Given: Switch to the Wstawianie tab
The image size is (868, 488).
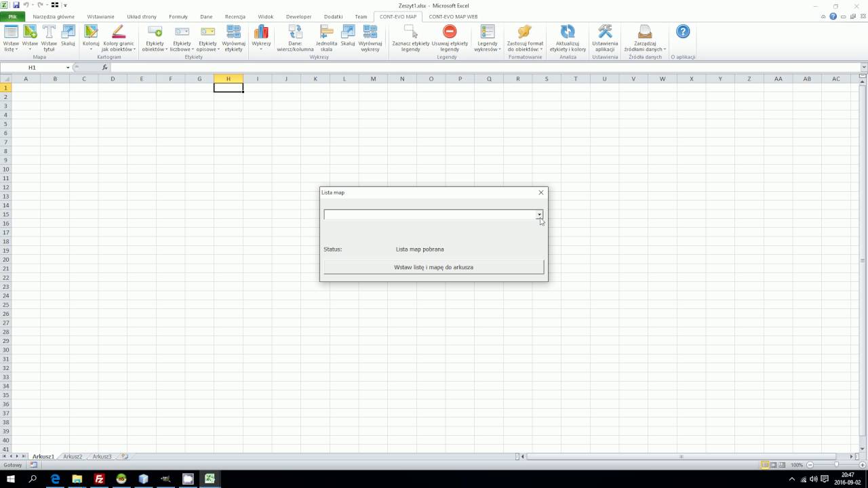Looking at the screenshot, I should pyautogui.click(x=100, y=16).
